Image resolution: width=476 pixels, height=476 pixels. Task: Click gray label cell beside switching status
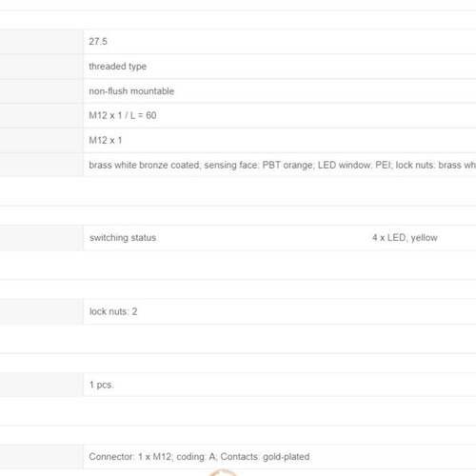click(42, 238)
